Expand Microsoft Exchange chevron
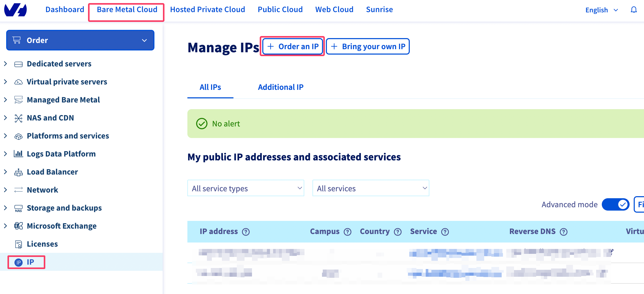This screenshot has width=644, height=294. click(x=5, y=226)
